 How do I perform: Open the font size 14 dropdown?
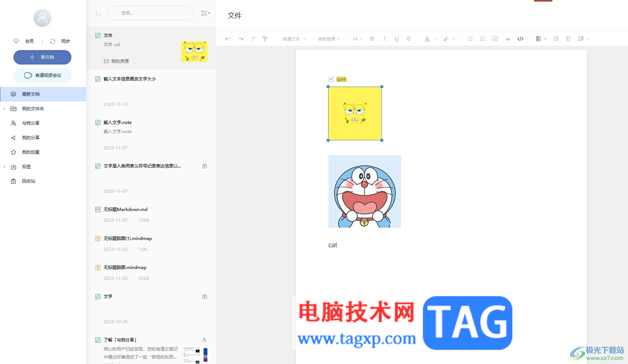[357, 39]
